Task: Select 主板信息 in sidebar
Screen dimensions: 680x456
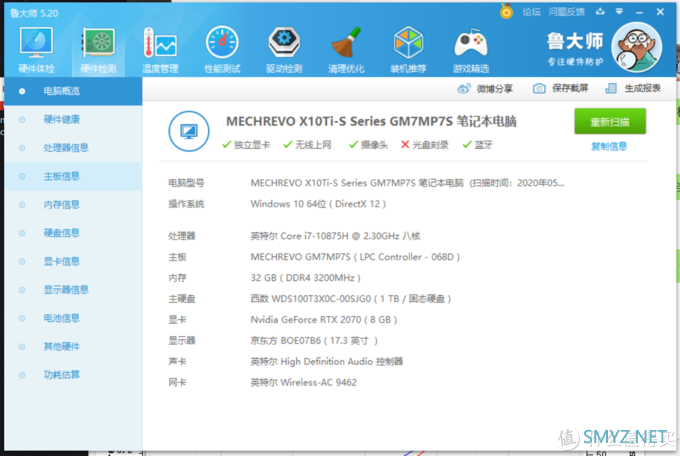Action: pos(73,176)
